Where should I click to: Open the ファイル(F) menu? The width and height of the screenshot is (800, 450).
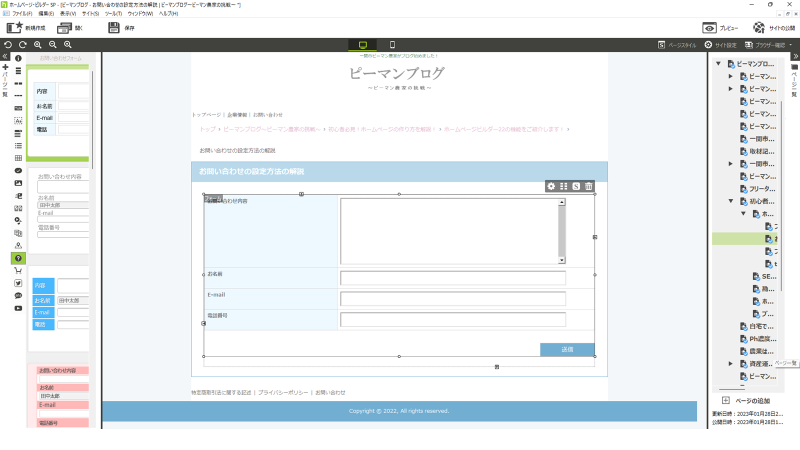(x=36, y=14)
